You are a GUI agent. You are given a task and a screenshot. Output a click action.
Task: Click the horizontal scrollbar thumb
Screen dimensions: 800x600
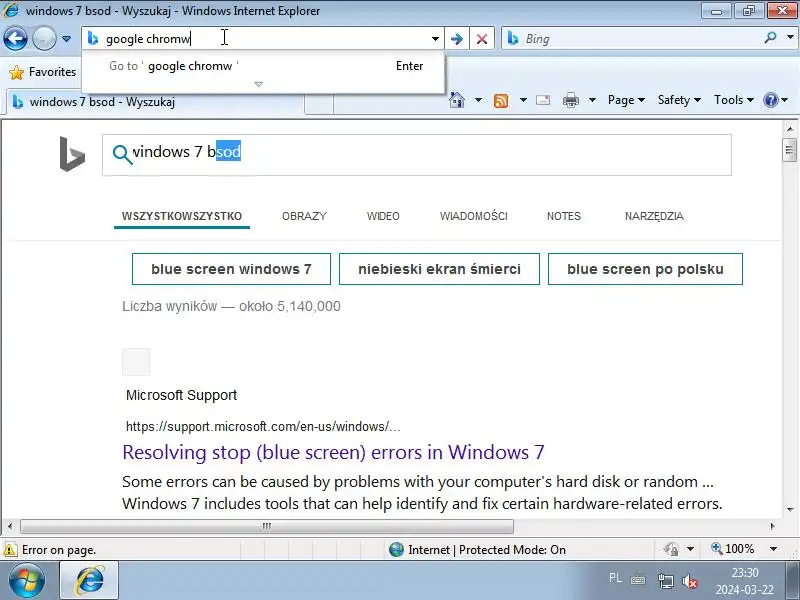click(267, 526)
